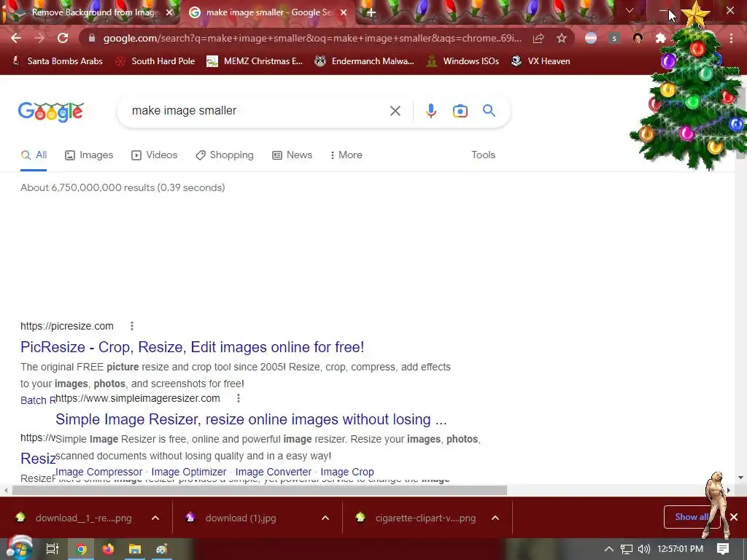
Task: Open Task View on the taskbar
Action: (52, 549)
